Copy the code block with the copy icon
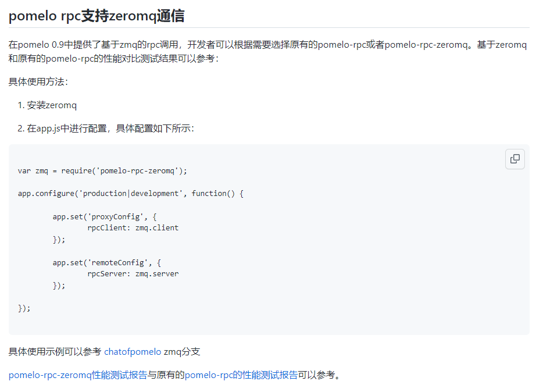 (514, 159)
